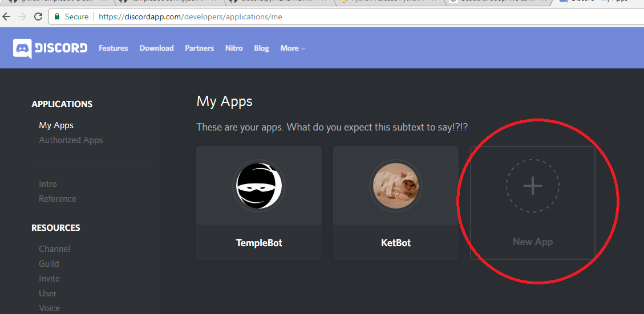This screenshot has height=314, width=644.
Task: Open the Blog link
Action: click(262, 48)
